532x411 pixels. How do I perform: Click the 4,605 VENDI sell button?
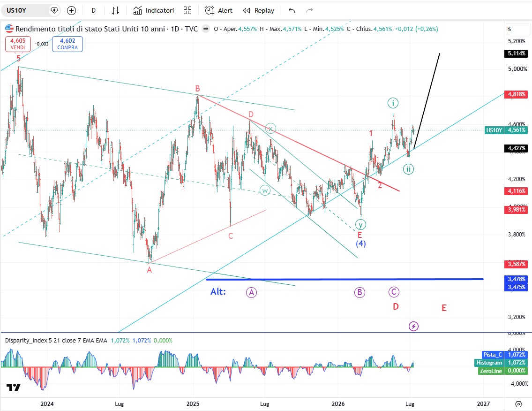pos(18,44)
